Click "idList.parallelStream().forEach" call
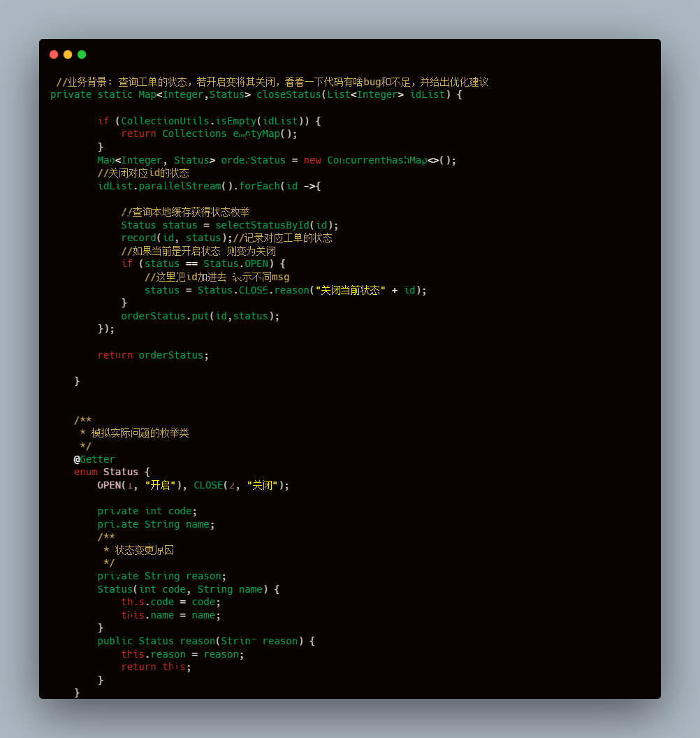This screenshot has height=738, width=700. [x=189, y=186]
